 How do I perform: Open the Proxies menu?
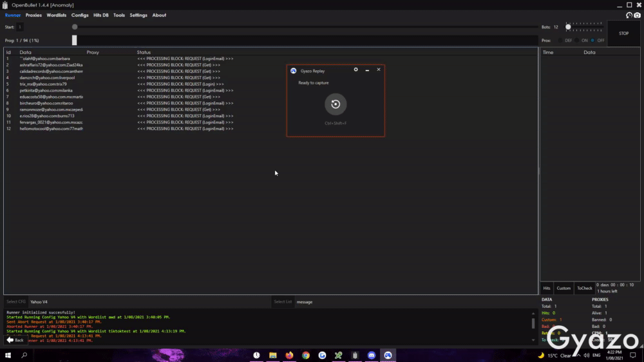point(33,15)
